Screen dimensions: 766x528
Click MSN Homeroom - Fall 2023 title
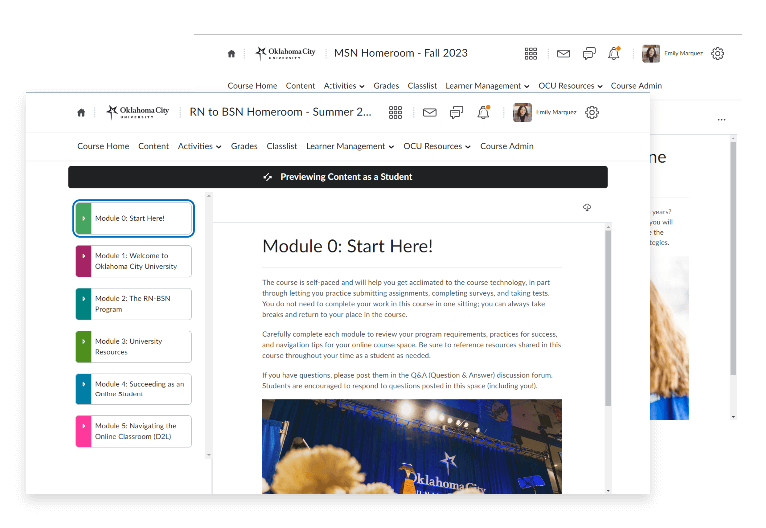click(401, 53)
